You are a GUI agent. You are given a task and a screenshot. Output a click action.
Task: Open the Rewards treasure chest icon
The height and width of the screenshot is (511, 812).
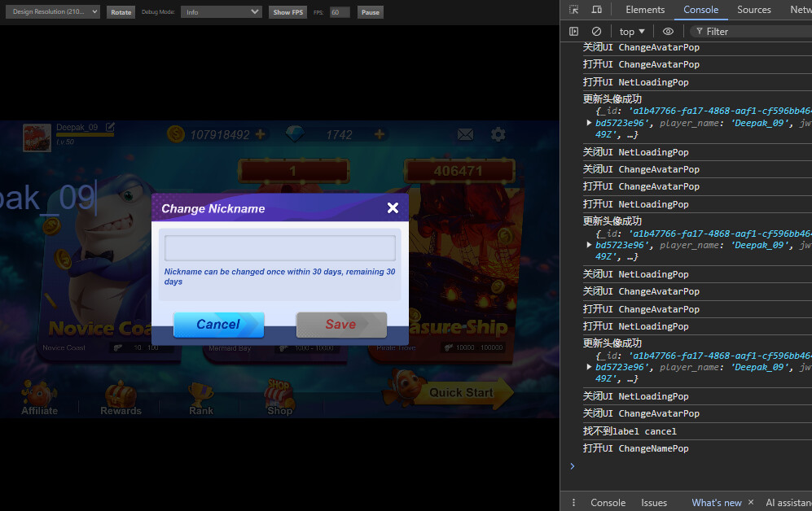pyautogui.click(x=121, y=398)
